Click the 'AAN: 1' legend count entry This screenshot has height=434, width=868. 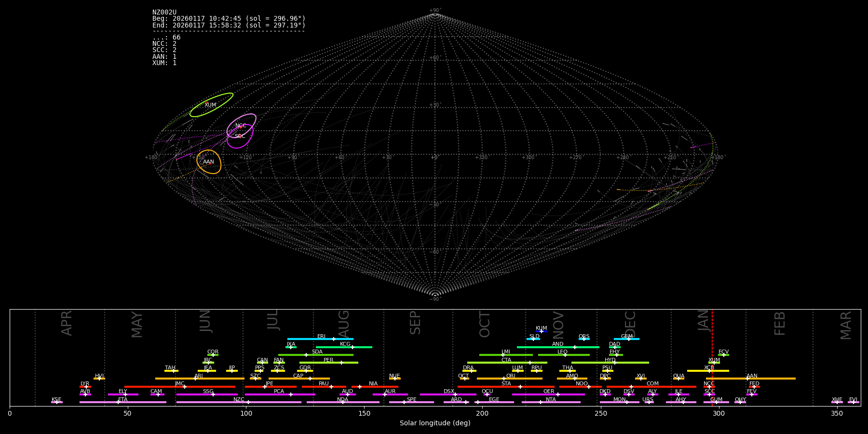click(x=164, y=57)
